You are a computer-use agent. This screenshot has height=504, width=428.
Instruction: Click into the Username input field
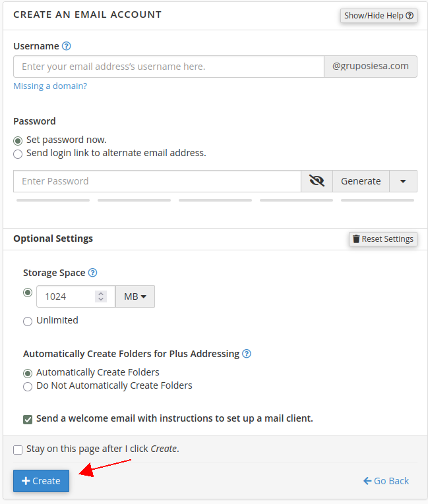168,67
